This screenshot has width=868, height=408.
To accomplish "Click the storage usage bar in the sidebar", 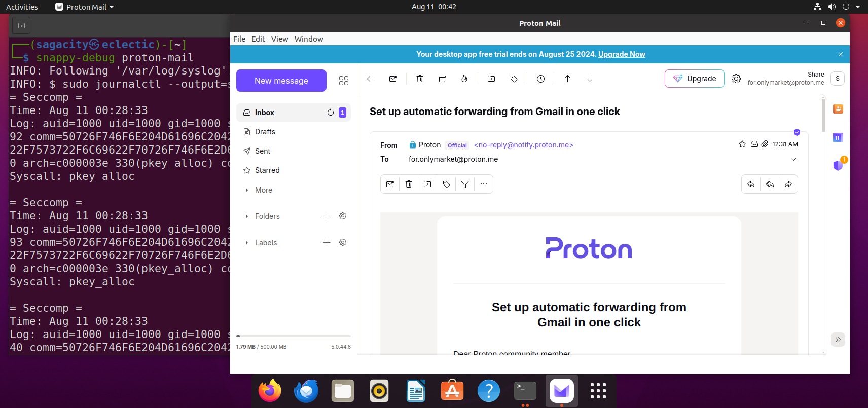I will coord(293,336).
